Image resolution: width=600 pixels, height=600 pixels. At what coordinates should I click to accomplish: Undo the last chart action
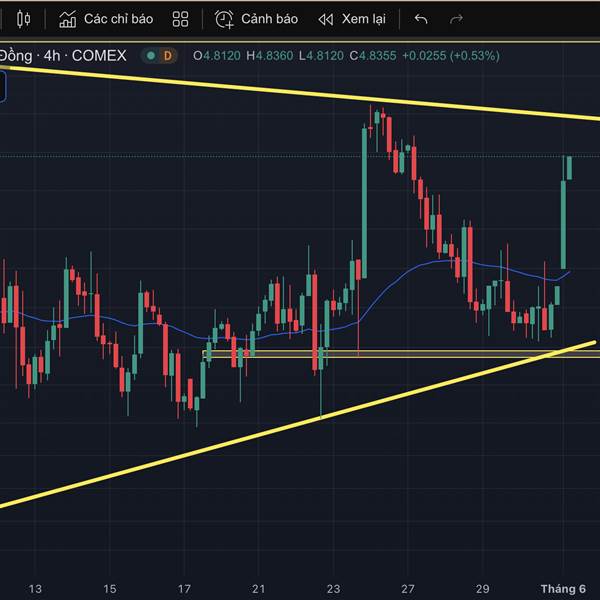(x=421, y=19)
